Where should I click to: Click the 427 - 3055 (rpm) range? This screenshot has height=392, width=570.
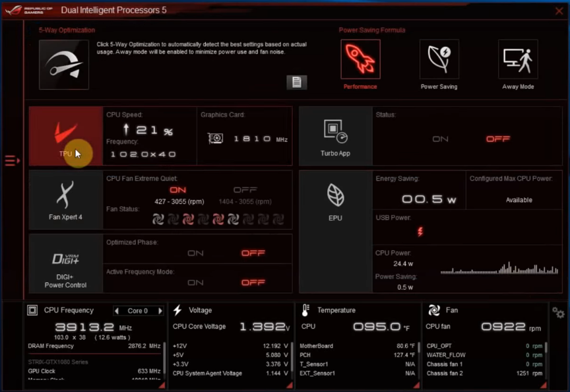[x=179, y=201]
